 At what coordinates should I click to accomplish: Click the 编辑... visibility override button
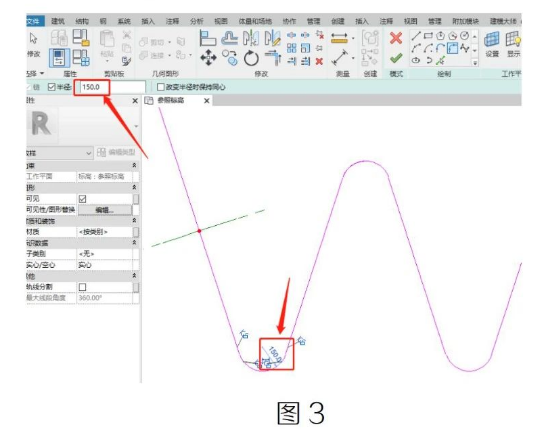(x=105, y=210)
